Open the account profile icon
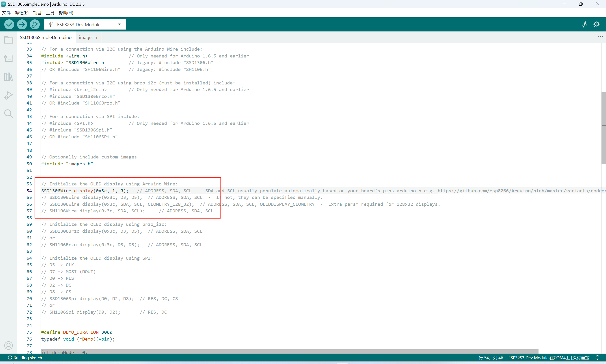This screenshot has height=364, width=606. point(9,345)
